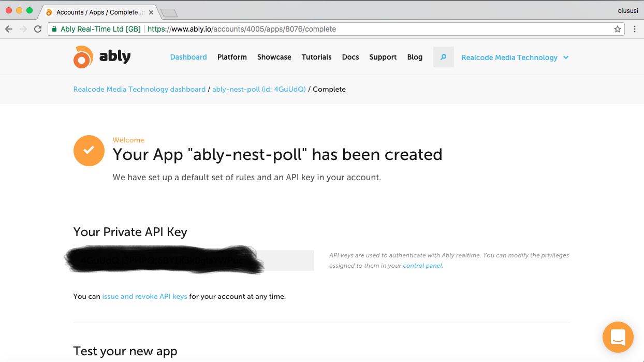644x362 pixels.
Task: Click the green padlock security icon
Action: click(x=54, y=29)
